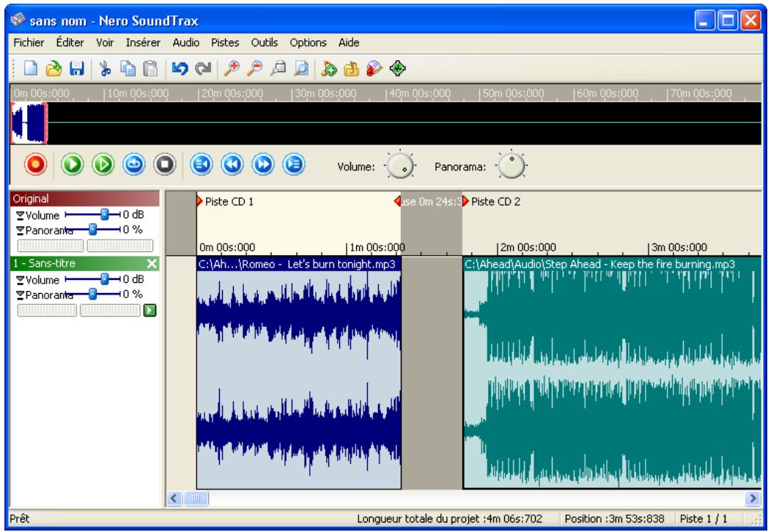The height and width of the screenshot is (532, 768).
Task: Jump to the beginning transport button
Action: pos(202,165)
